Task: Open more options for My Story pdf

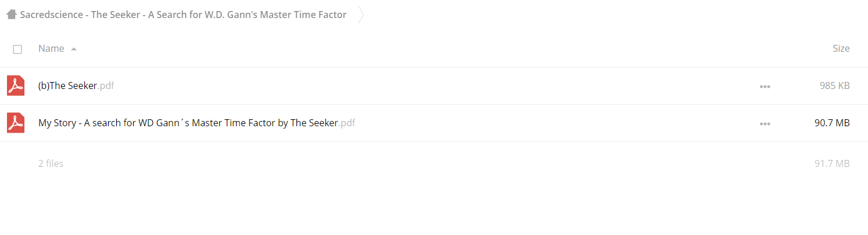Action: [x=765, y=124]
